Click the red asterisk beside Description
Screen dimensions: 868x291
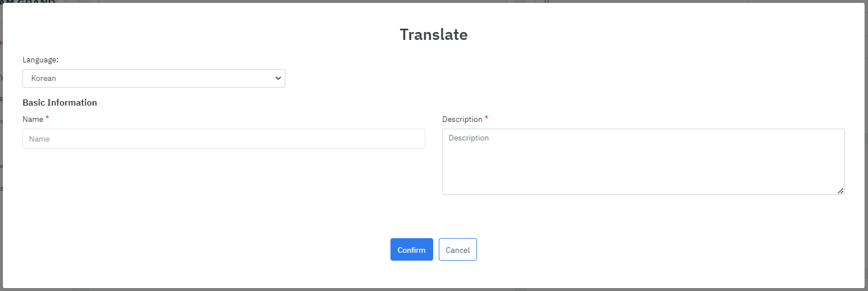pyautogui.click(x=487, y=119)
